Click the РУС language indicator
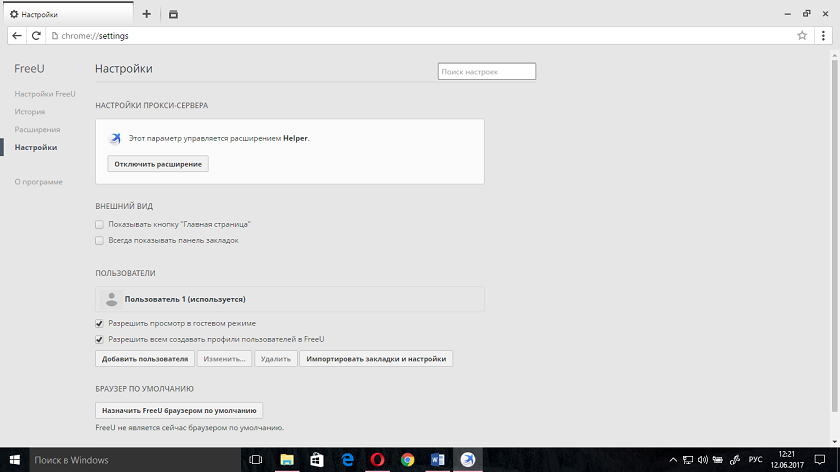The width and height of the screenshot is (840, 472). pos(755,460)
